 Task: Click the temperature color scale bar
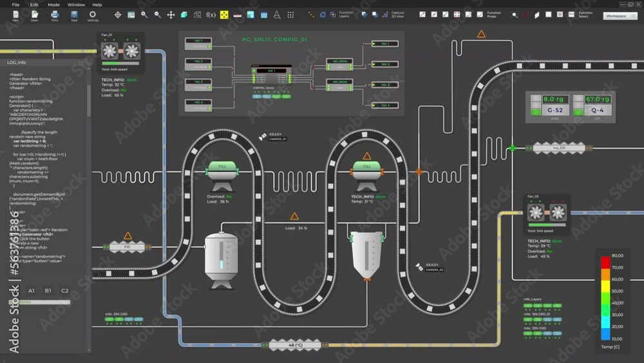pos(605,298)
